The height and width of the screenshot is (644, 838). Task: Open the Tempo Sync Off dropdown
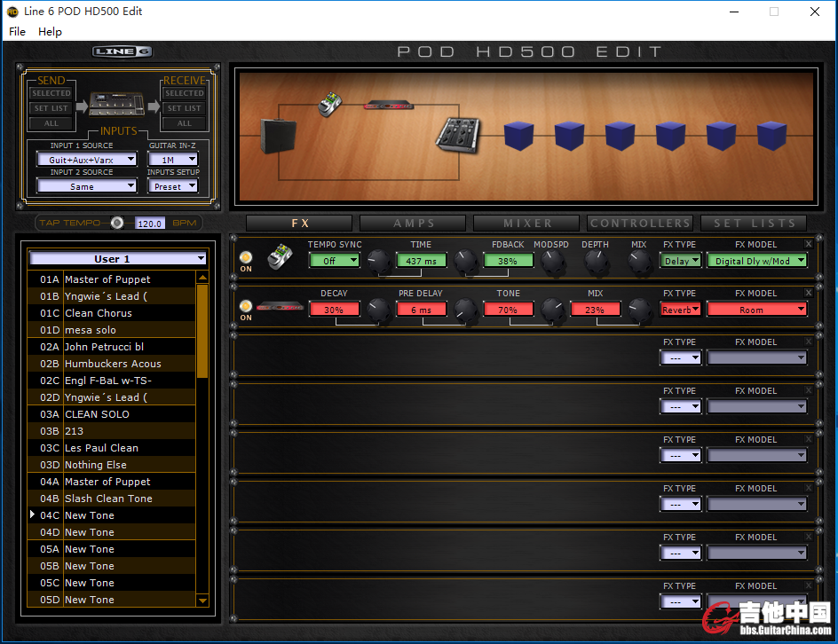[x=334, y=261]
